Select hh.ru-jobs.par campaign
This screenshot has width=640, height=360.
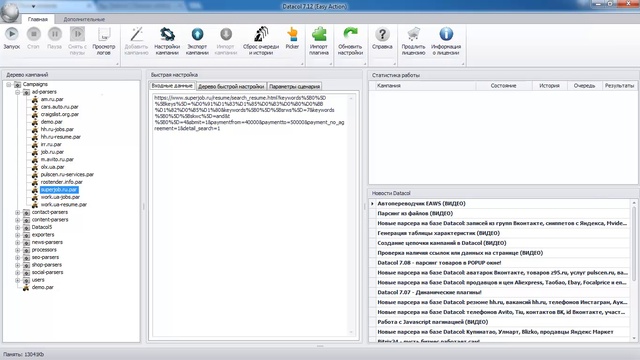(x=57, y=129)
